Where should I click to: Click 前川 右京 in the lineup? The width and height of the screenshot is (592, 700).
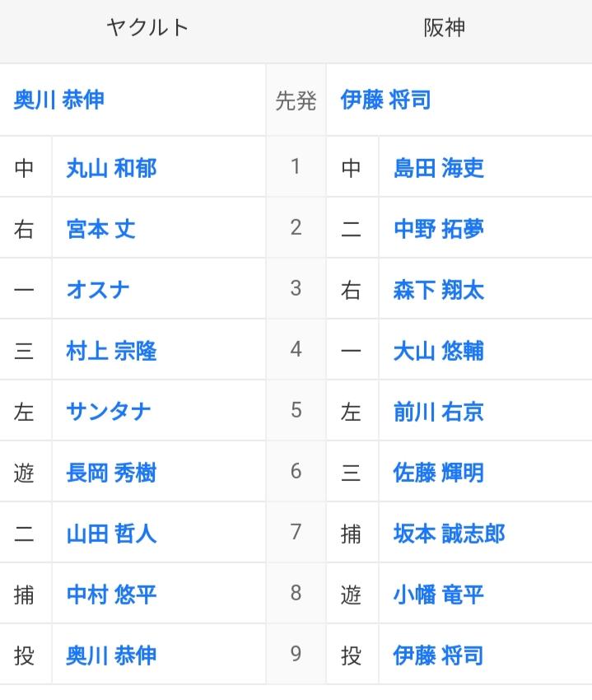coord(438,412)
